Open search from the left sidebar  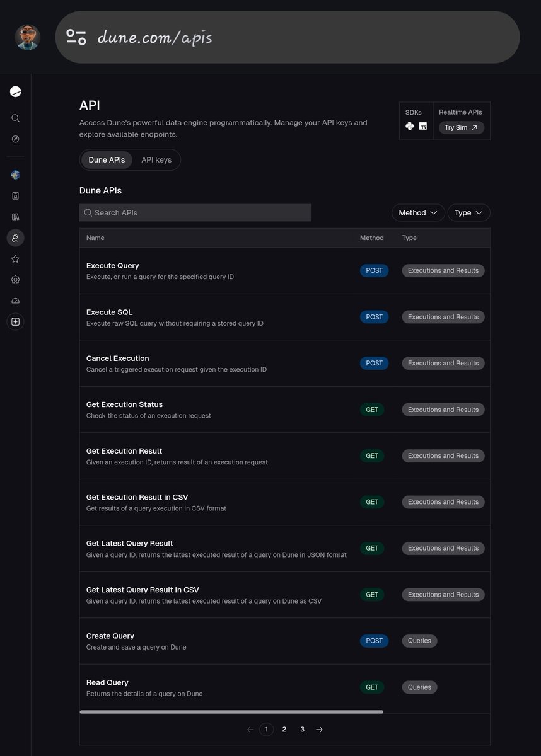[x=15, y=118]
